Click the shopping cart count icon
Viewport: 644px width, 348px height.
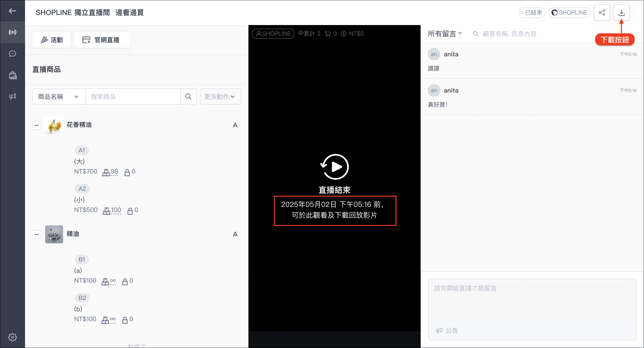point(328,34)
